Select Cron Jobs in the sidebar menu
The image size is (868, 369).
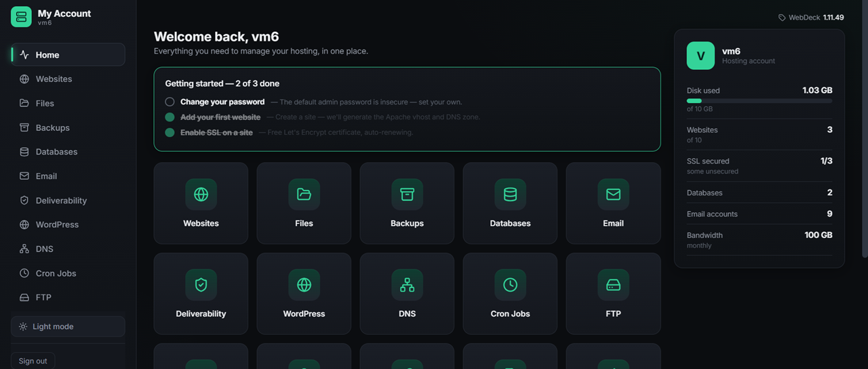(x=68, y=273)
